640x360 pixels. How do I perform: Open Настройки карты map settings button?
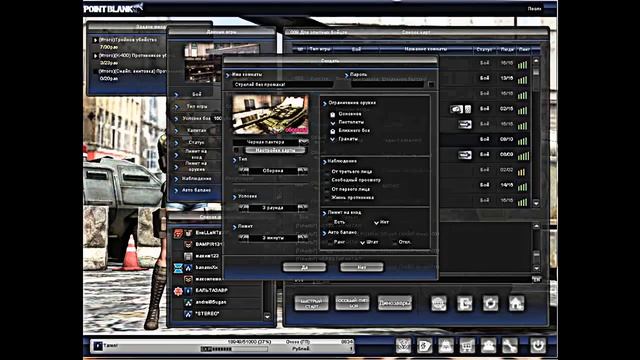coord(275,150)
